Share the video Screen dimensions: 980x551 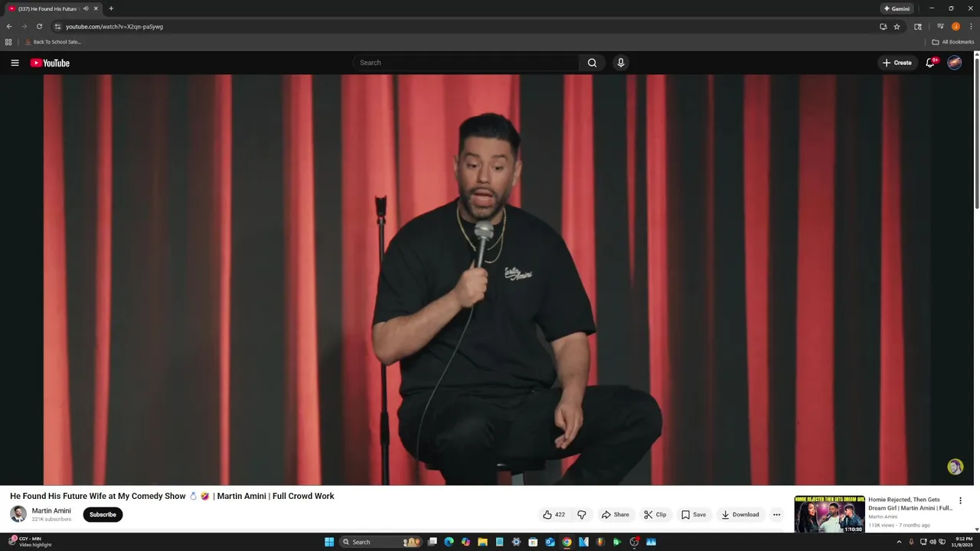[616, 514]
